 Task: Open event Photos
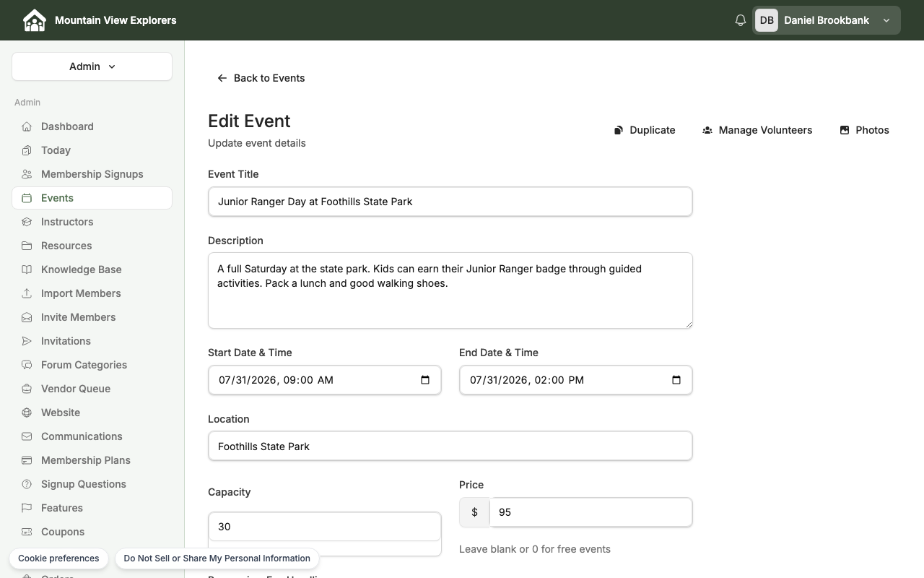[x=864, y=130]
